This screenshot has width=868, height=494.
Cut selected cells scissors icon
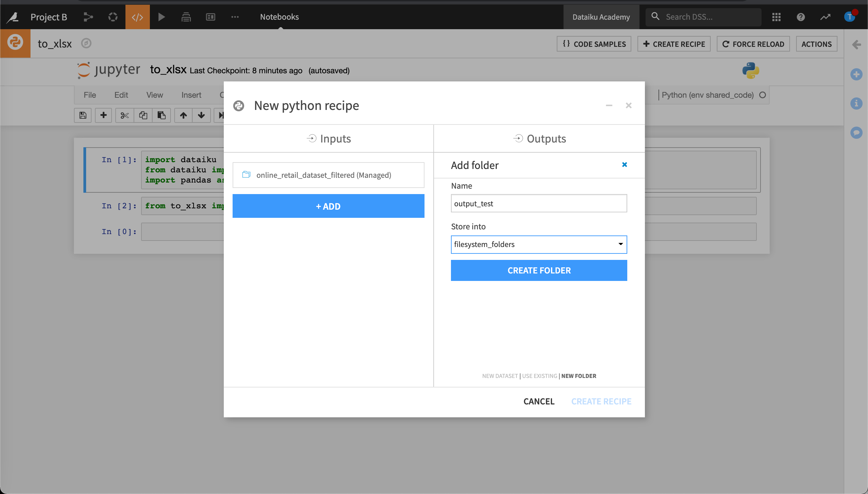(x=124, y=115)
